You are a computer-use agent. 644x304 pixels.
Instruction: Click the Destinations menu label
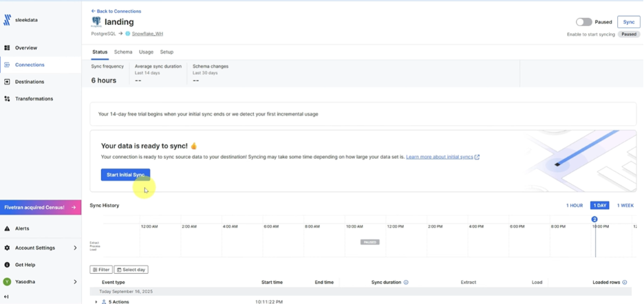tap(30, 82)
